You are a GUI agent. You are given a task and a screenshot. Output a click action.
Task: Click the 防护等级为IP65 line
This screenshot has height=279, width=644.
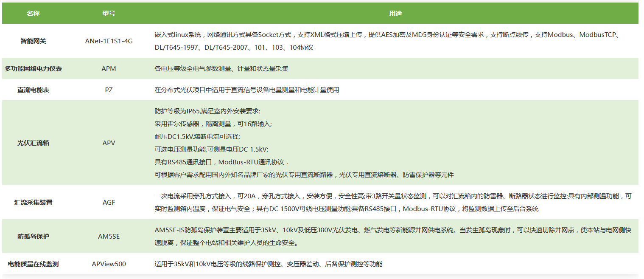point(207,111)
